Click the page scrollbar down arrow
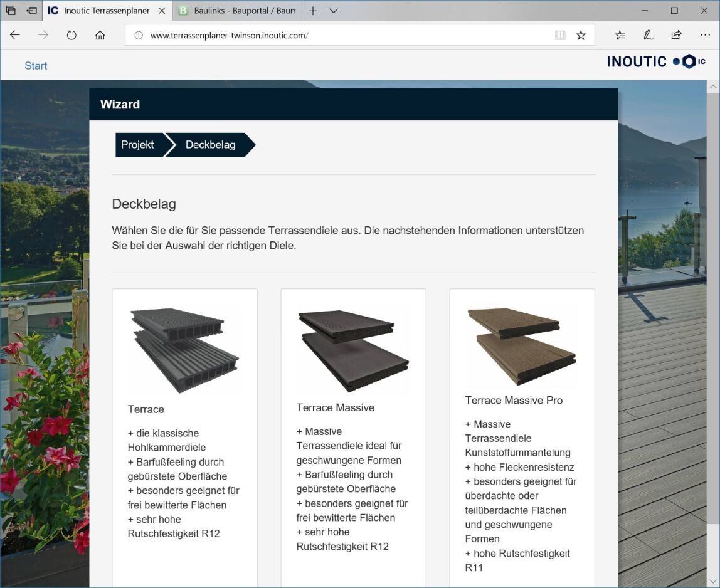 (712, 580)
